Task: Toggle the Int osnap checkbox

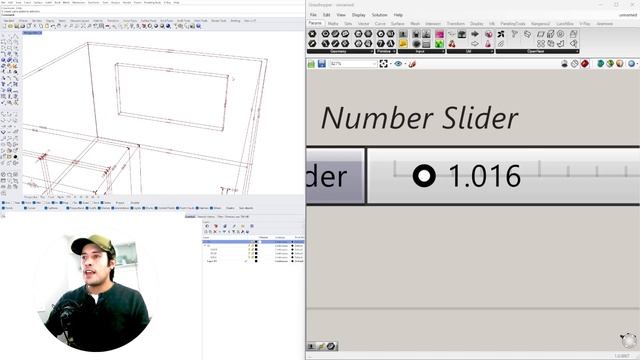Action: point(53,203)
